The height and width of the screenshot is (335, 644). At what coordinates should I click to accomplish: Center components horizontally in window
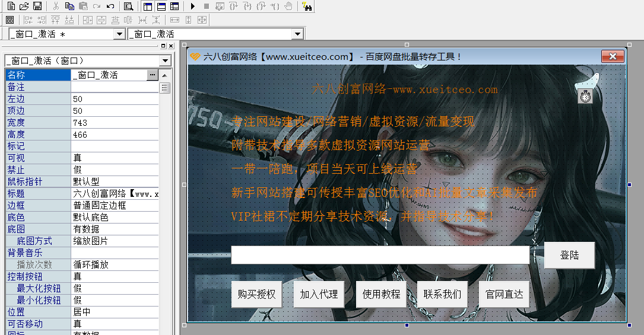click(x=88, y=20)
